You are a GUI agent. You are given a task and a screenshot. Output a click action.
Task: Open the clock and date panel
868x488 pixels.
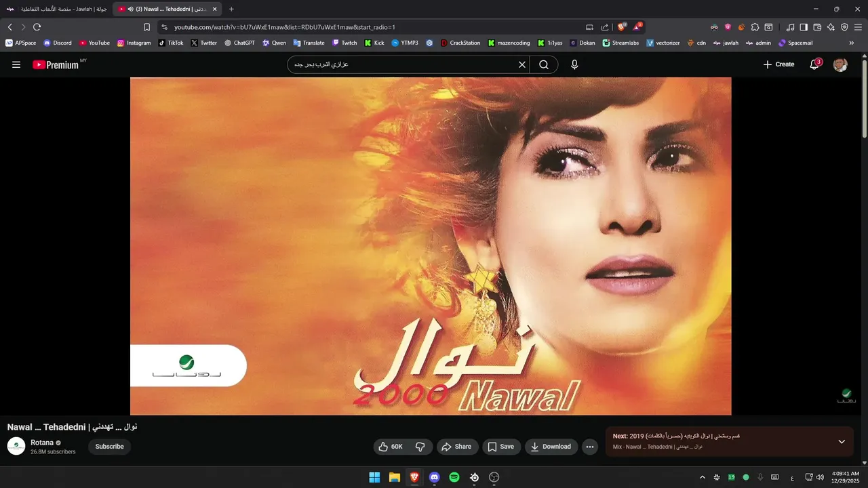[845, 477]
